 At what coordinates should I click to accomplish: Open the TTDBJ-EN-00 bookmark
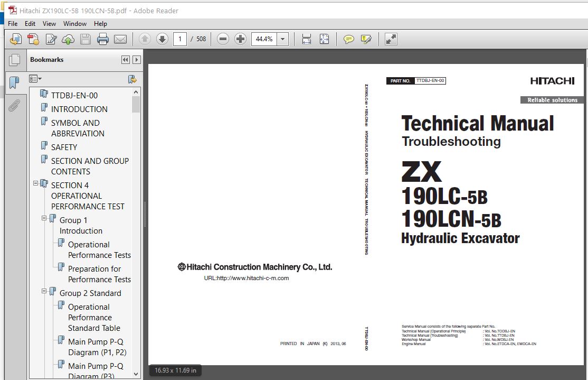pos(74,95)
